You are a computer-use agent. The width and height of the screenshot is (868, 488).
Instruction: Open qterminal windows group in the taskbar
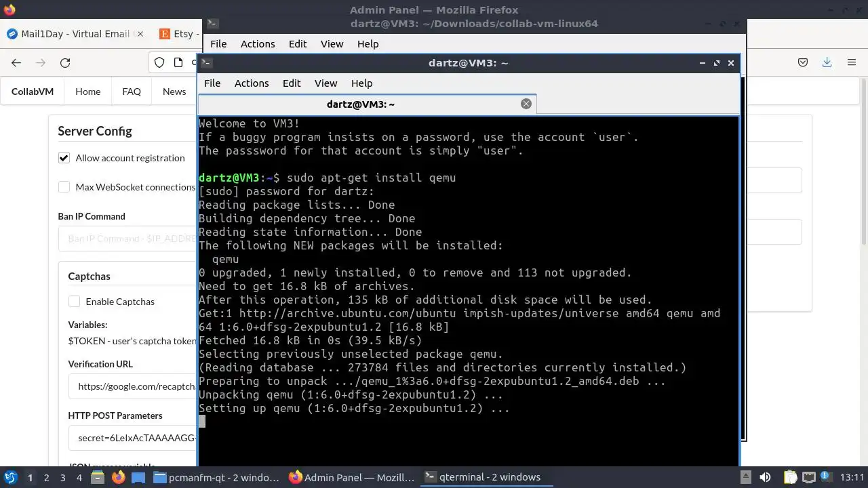click(x=487, y=477)
